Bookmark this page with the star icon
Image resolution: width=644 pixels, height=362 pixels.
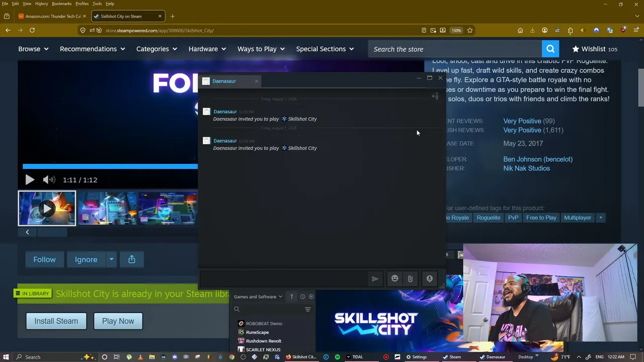click(470, 30)
